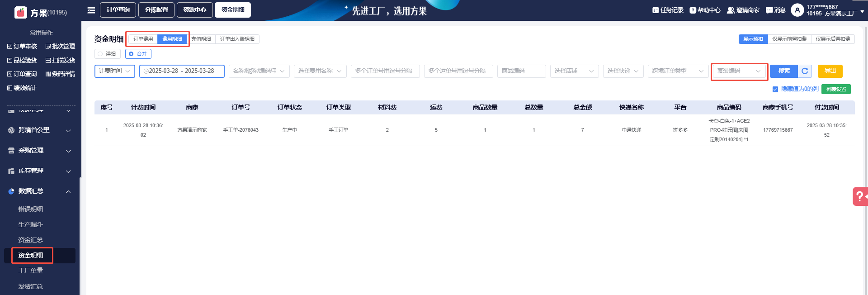Click the 多个订单号用逗号分隔 input
The width and height of the screenshot is (868, 295).
point(385,71)
